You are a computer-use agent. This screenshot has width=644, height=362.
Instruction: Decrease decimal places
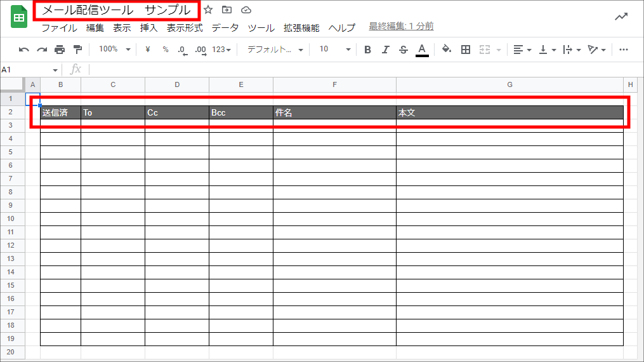[182, 50]
